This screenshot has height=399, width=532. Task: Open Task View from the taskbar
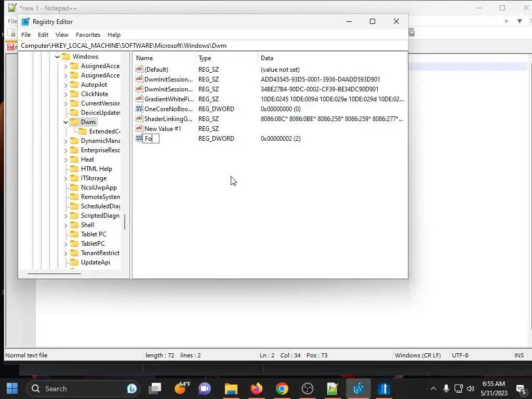tap(155, 389)
